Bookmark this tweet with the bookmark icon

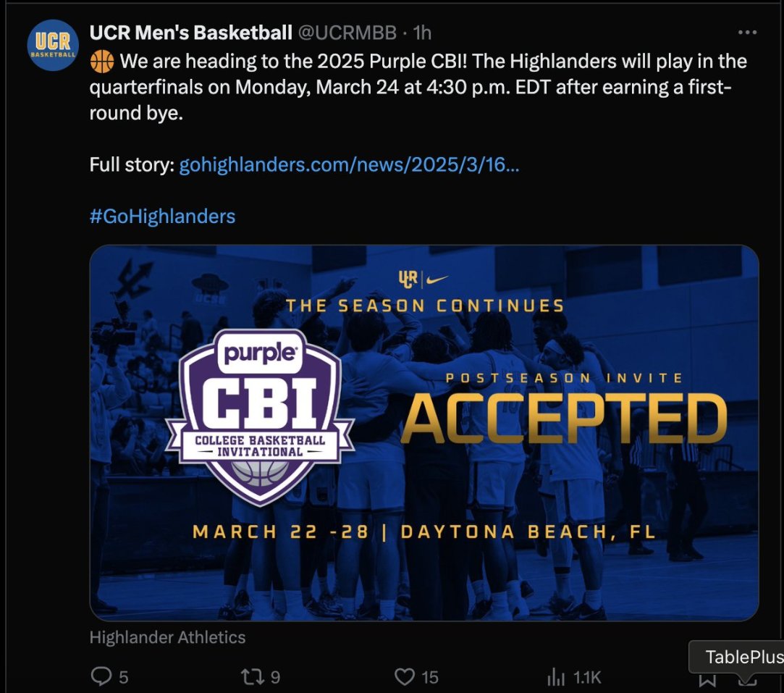coord(707,680)
